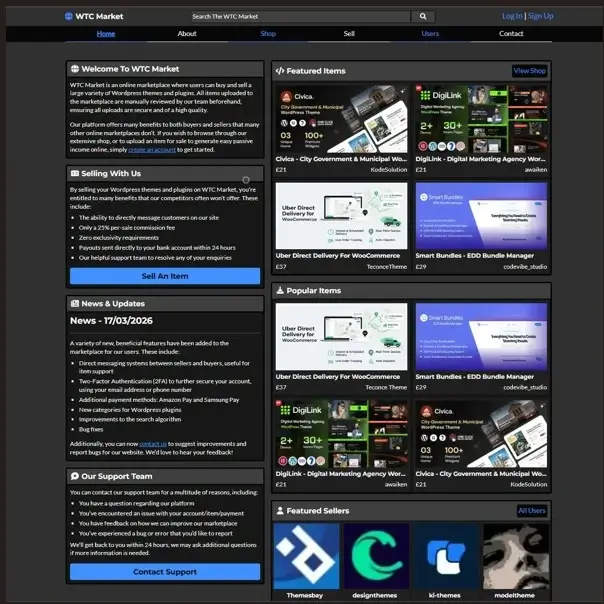Click the Sign Up link
The width and height of the screenshot is (604, 604).
(540, 16)
